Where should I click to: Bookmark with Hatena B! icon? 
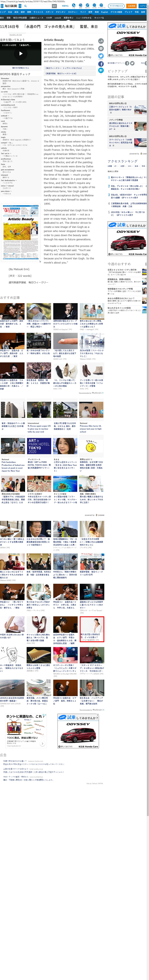[101, 70]
